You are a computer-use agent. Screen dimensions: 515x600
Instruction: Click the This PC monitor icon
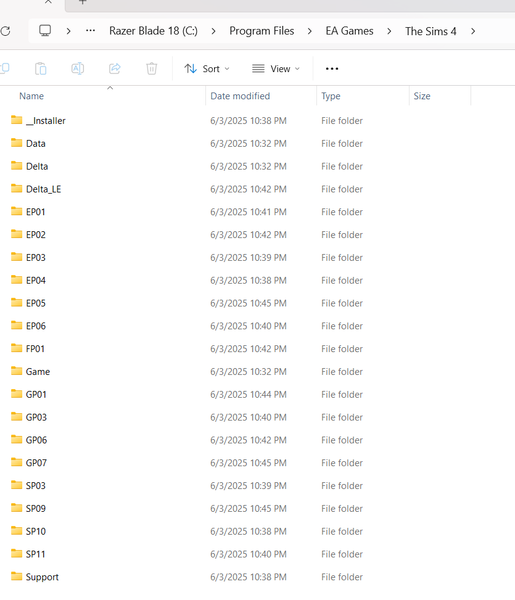(x=45, y=31)
